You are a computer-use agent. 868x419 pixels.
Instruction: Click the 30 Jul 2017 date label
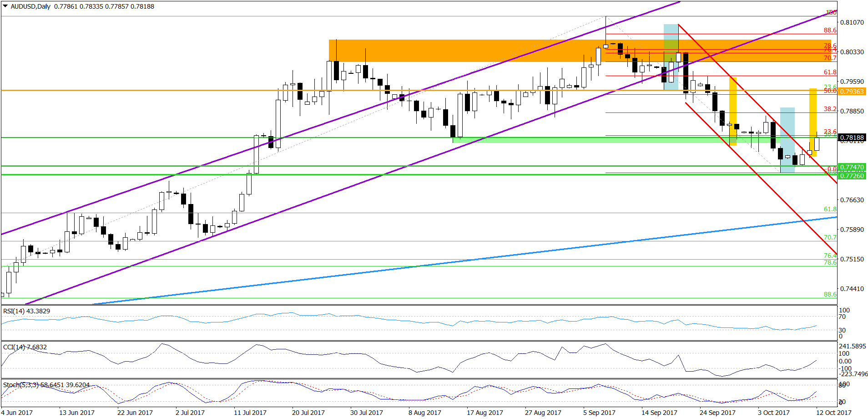[x=367, y=413]
